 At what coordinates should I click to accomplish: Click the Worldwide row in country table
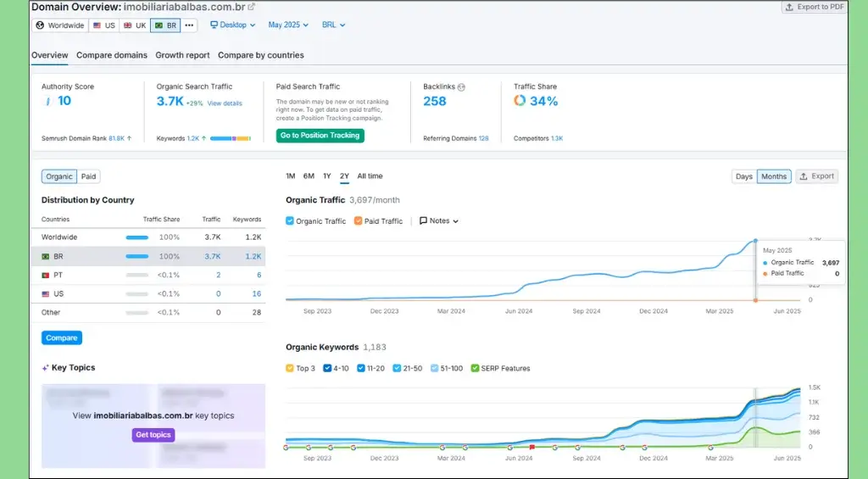pyautogui.click(x=147, y=237)
